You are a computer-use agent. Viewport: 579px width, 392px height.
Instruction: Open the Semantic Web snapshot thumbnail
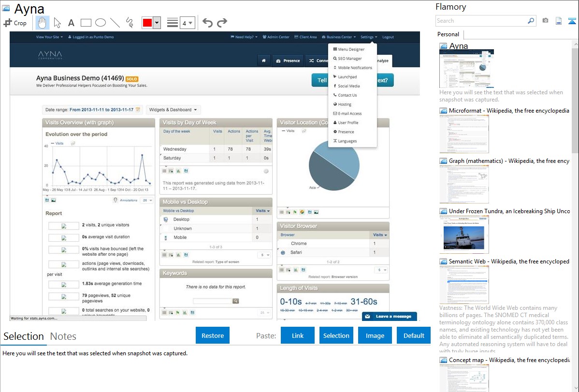[464, 284]
